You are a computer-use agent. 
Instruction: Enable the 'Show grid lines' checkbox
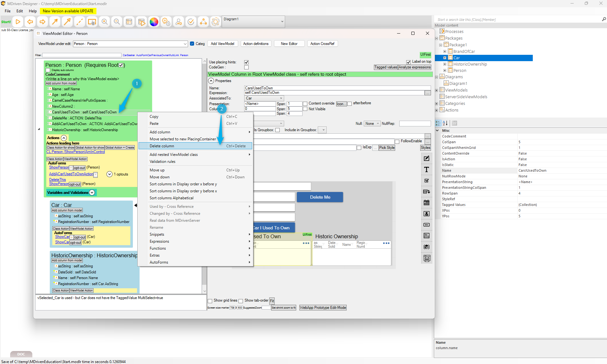(210, 301)
